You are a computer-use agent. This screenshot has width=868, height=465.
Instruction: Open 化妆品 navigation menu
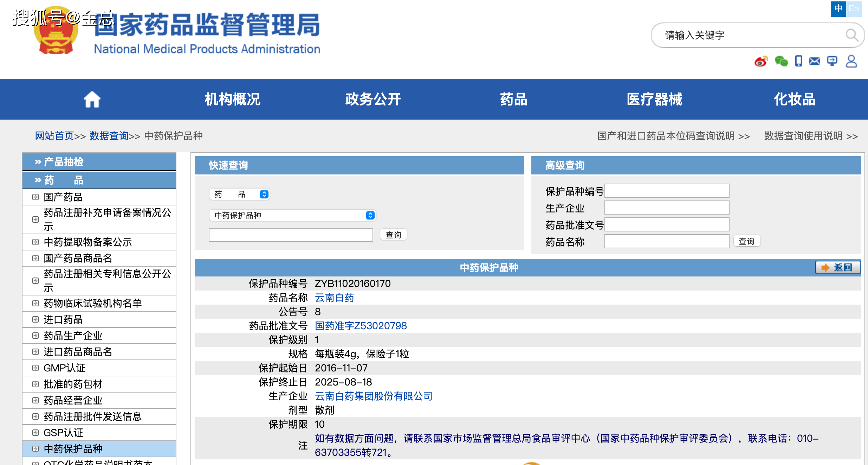point(795,99)
